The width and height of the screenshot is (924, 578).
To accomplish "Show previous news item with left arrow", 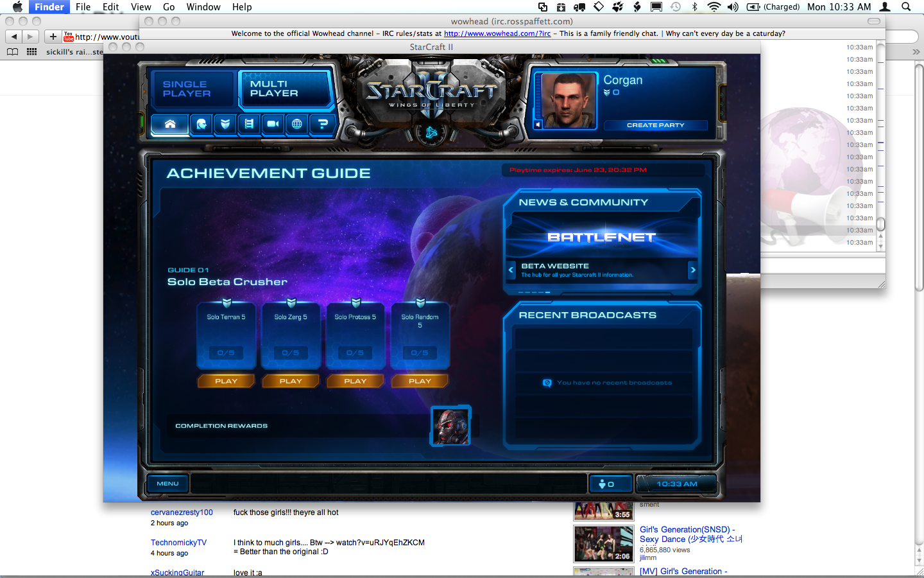I will pos(511,270).
